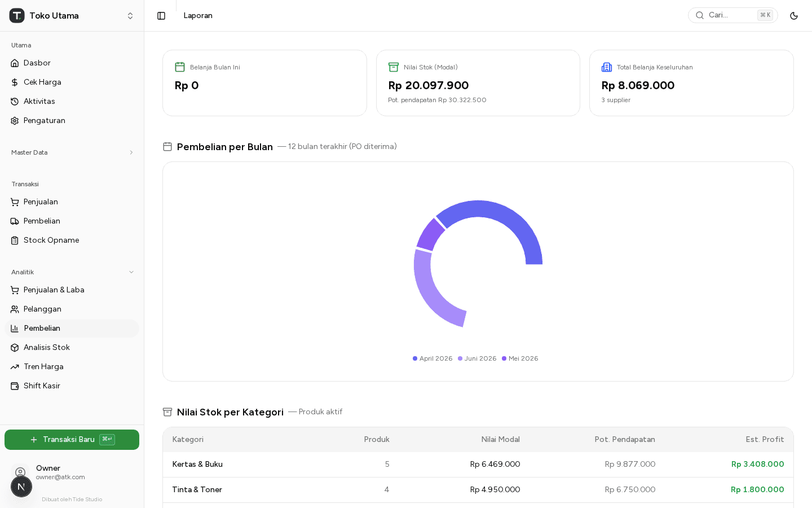Viewport: 812px width, 508px height.
Task: Open Stock Opname page
Action: [72, 240]
